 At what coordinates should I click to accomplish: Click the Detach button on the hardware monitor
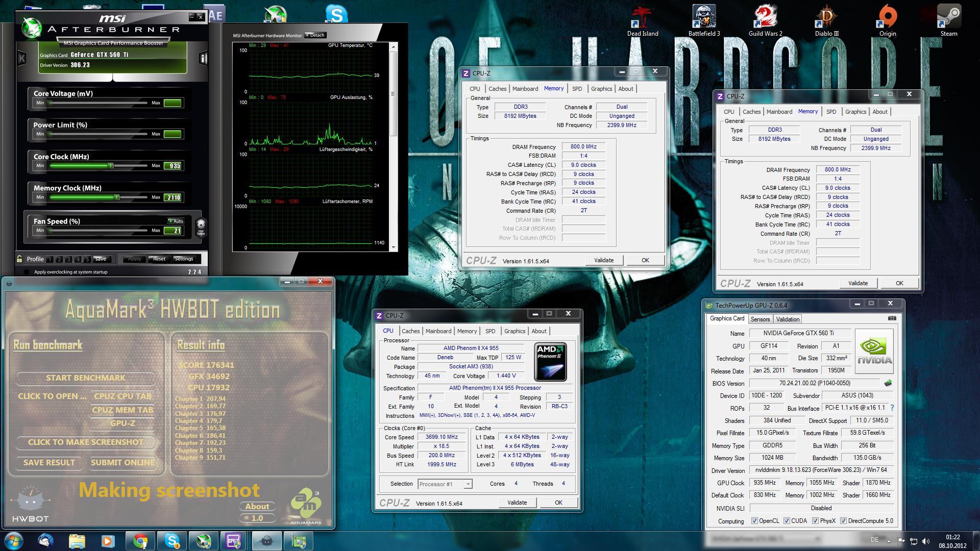(x=315, y=35)
